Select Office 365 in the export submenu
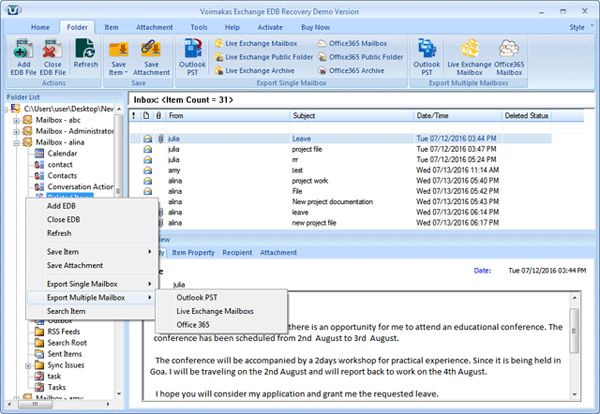This screenshot has height=414, width=600. coord(195,325)
